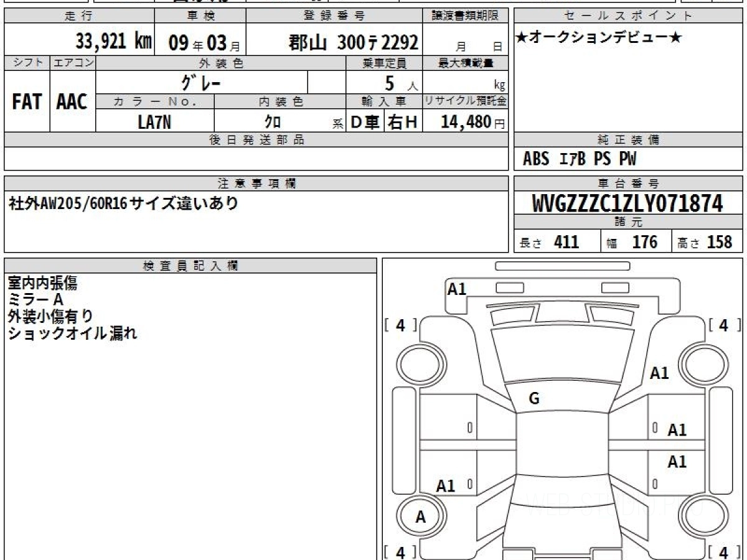Select the 最大積載量 header
The height and width of the screenshot is (560, 747).
pyautogui.click(x=465, y=63)
